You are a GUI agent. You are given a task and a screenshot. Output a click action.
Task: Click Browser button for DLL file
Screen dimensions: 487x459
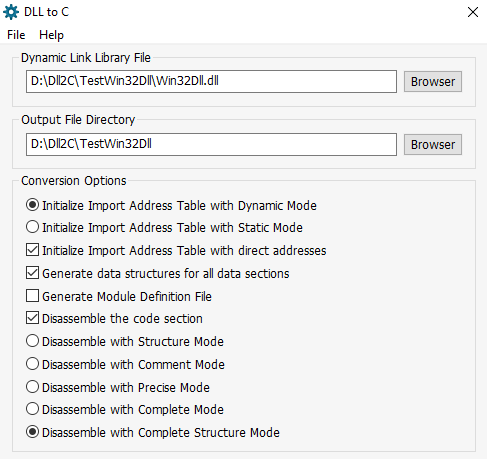pos(433,82)
